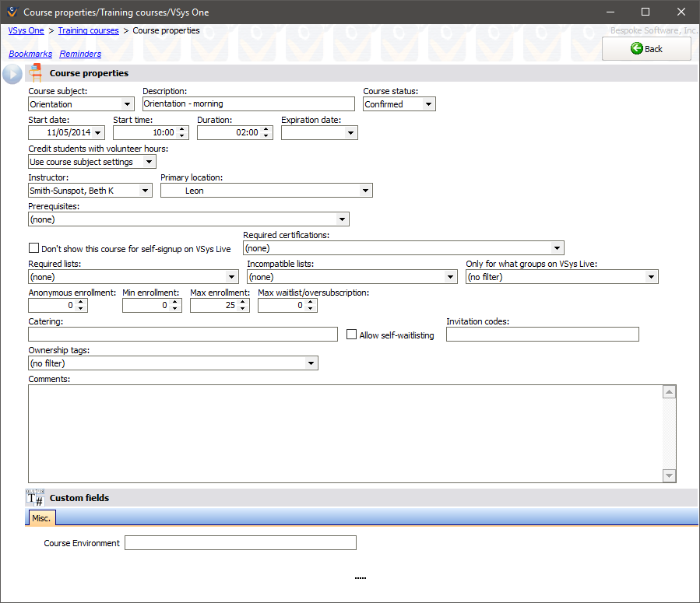Click the VSys app icon in title bar
The image size is (700, 603).
(12, 12)
